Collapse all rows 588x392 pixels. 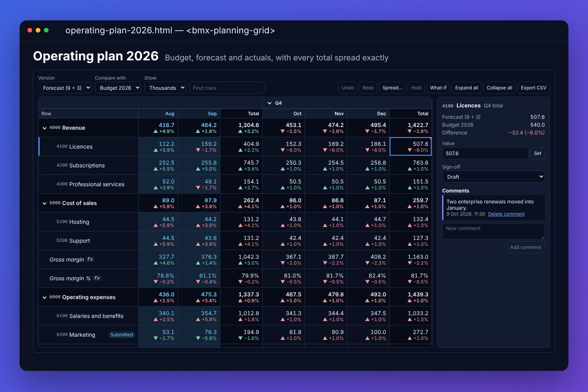[x=499, y=88]
